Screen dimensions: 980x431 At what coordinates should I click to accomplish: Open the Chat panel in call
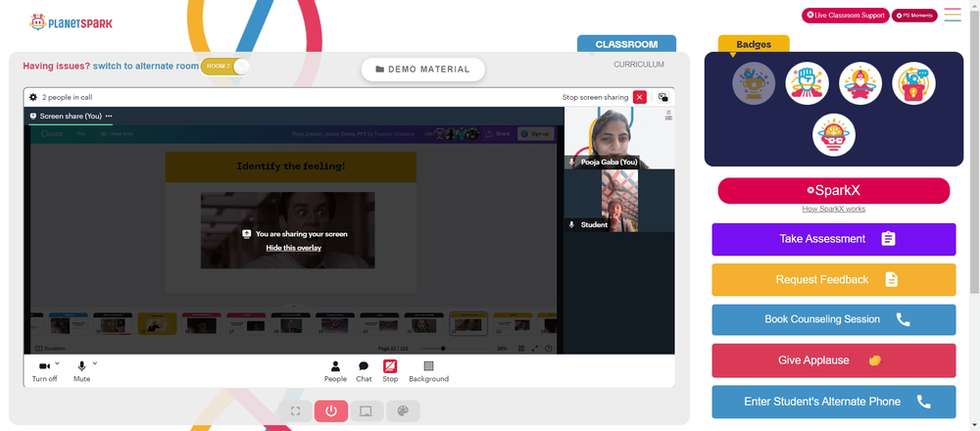364,371
